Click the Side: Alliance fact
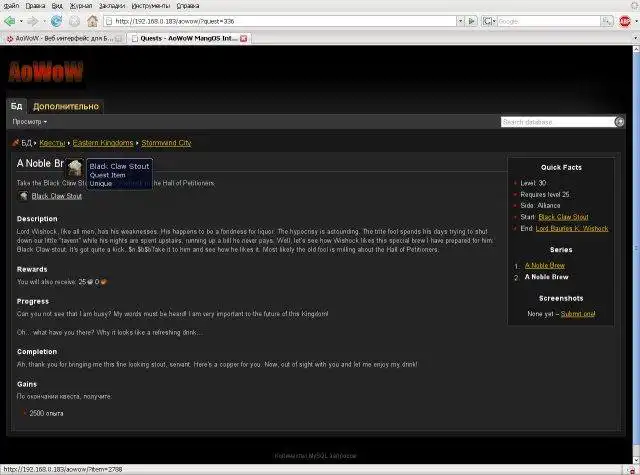 click(540, 206)
